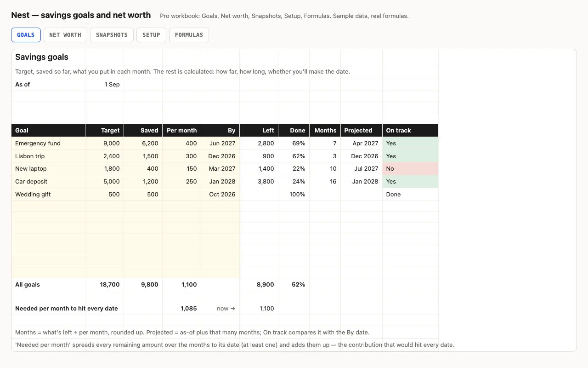Select the 'Jul 2027' projected date

tap(362, 169)
